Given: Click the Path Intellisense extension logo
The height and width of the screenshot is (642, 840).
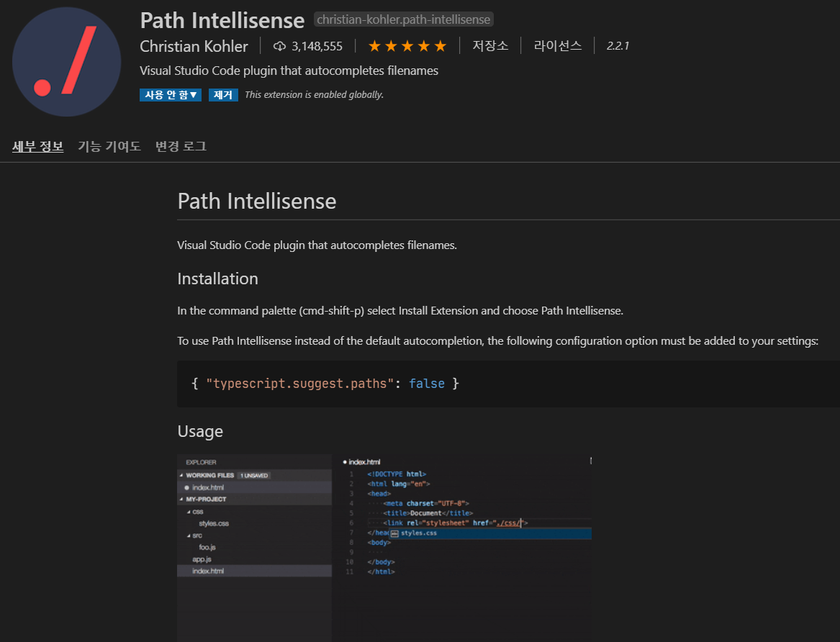Looking at the screenshot, I should tap(66, 61).
